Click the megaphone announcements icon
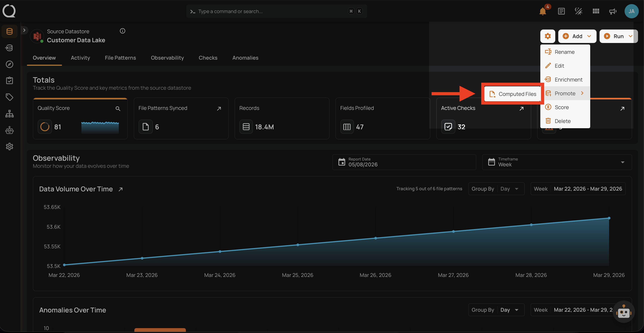The image size is (644, 333). pos(613,11)
